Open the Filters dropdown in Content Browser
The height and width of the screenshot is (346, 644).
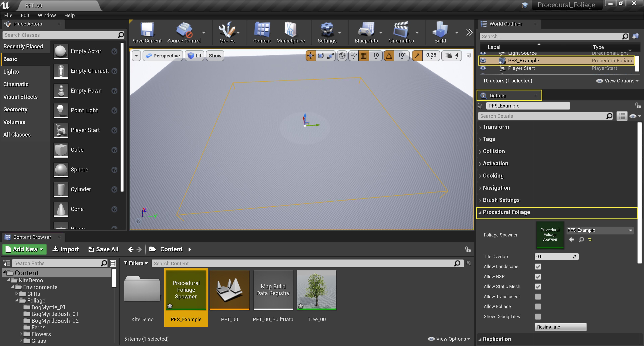click(136, 263)
